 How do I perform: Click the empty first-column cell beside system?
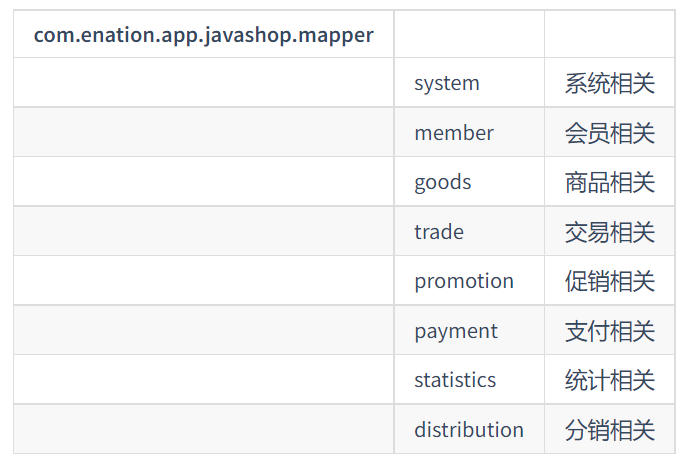[x=204, y=82]
